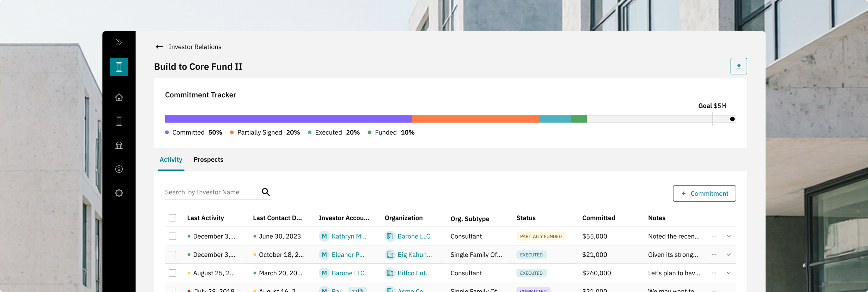Viewport: 868px width, 292px height.
Task: Open the Home icon in the sidebar
Action: pyautogui.click(x=119, y=98)
